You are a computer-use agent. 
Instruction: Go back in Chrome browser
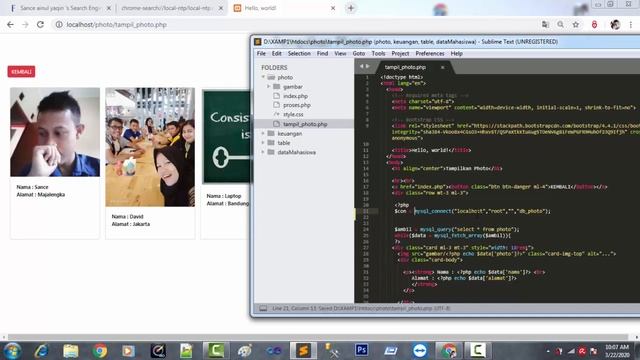tap(10, 24)
